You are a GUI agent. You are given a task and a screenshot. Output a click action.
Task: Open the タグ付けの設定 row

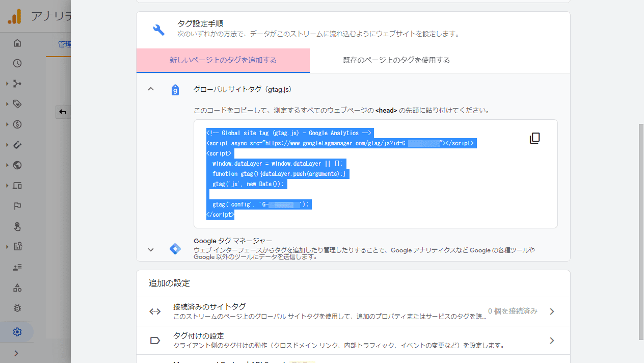pyautogui.click(x=353, y=341)
